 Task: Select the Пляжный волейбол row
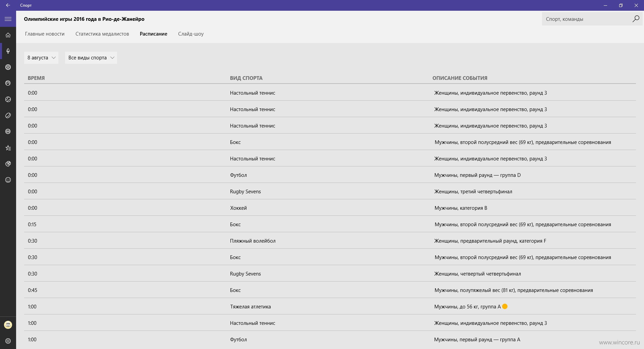point(330,241)
